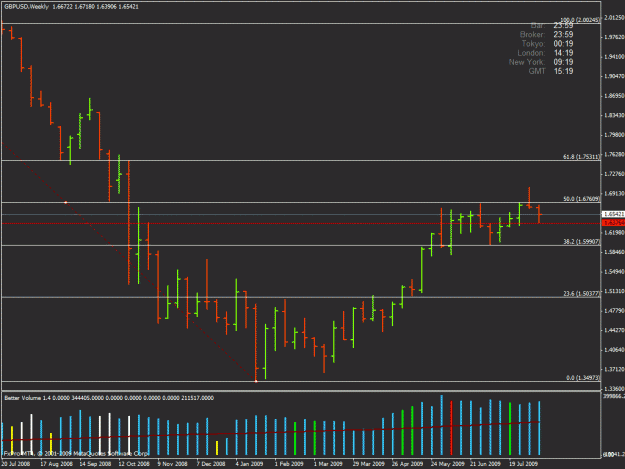Click the Tokyo: 00:19 clock row
The height and width of the screenshot is (469, 625).
[x=547, y=44]
